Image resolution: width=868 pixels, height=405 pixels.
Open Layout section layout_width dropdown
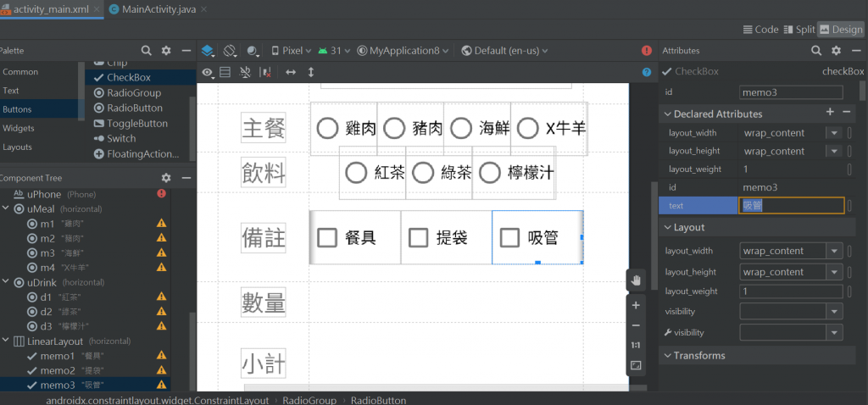click(x=834, y=251)
